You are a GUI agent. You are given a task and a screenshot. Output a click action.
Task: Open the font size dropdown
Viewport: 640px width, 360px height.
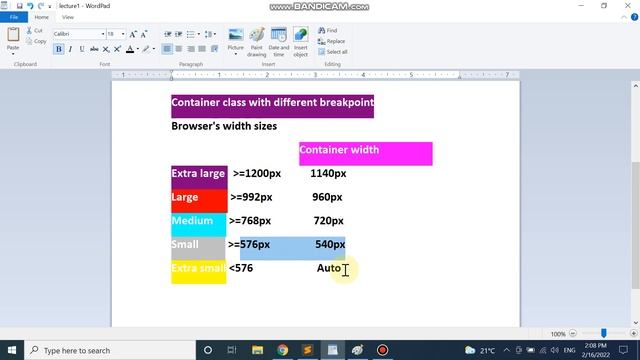[123, 34]
